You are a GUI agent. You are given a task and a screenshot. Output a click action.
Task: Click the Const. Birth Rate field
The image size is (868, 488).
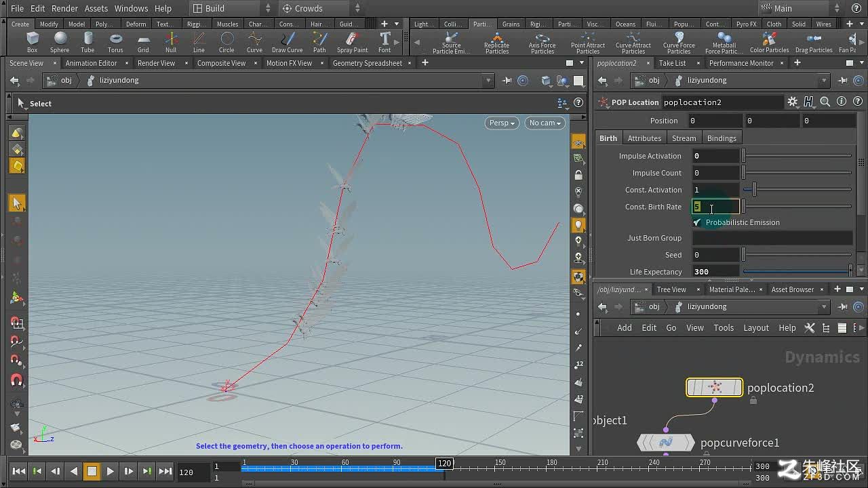(x=715, y=207)
